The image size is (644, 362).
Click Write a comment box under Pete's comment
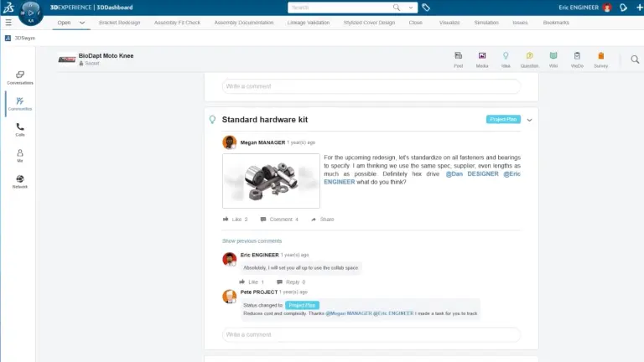371,334
